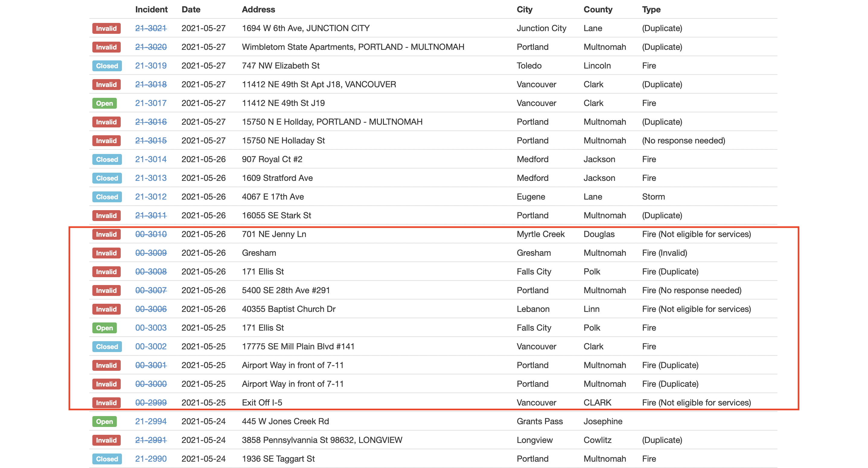Click the Invalid badge on incident 00-3009
Screen dimensions: 868x468
(106, 253)
